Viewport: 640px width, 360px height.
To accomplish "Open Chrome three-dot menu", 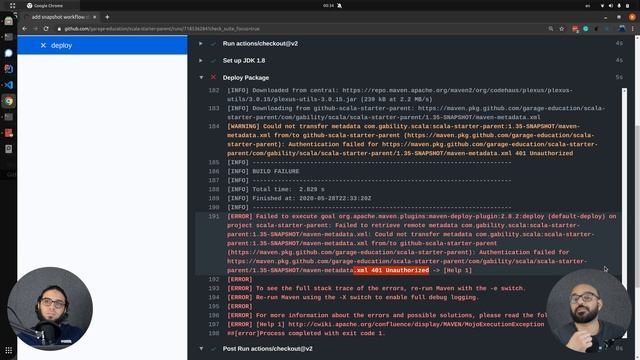I will click(x=633, y=29).
